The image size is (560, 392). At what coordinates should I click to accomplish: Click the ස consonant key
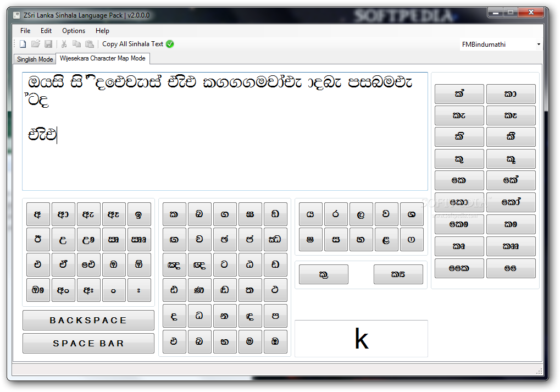336,239
